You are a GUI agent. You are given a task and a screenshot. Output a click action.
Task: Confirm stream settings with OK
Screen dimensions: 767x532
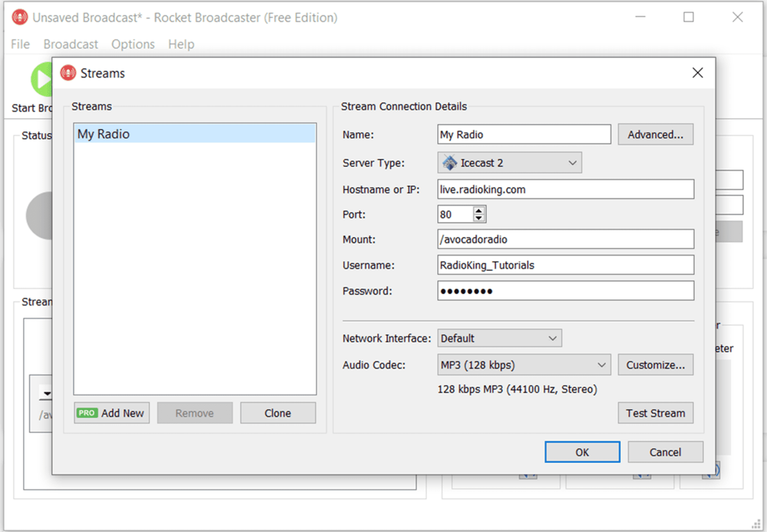pos(582,452)
